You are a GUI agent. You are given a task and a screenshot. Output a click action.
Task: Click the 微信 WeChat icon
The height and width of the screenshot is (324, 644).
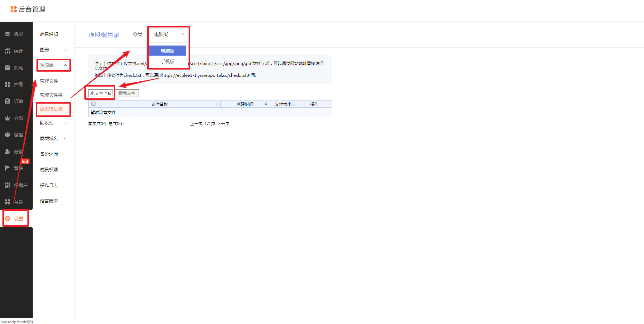pos(7,135)
